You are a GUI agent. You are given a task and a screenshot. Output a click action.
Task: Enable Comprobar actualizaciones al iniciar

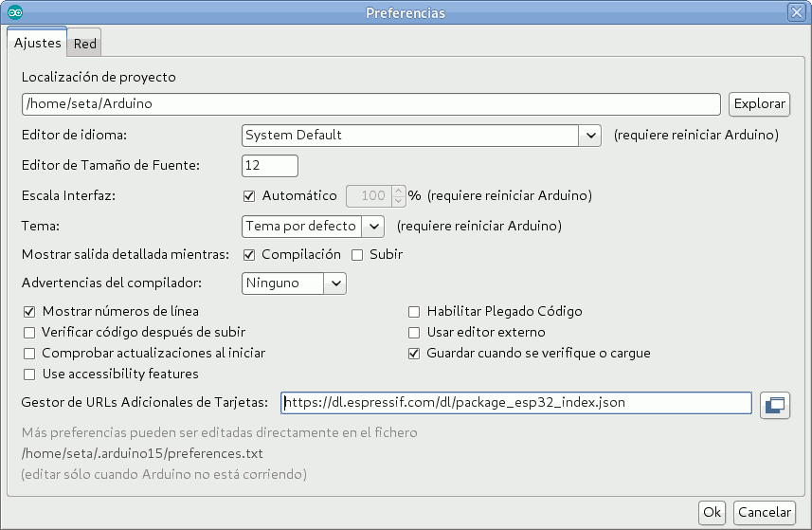click(29, 354)
